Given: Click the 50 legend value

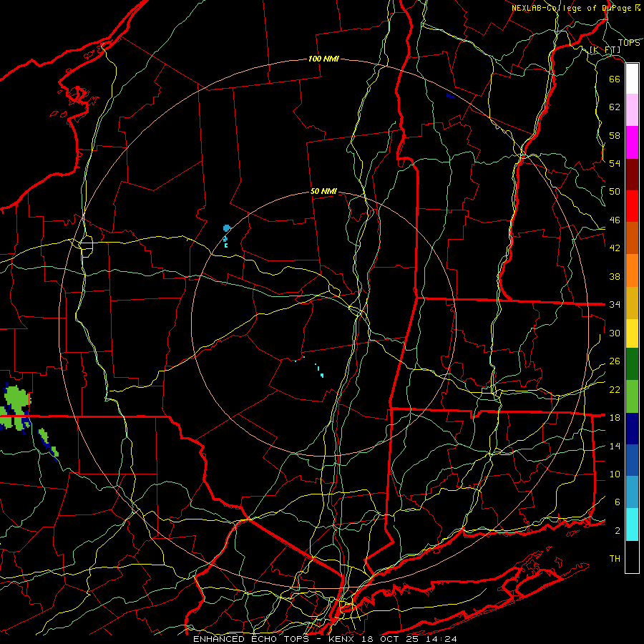Looking at the screenshot, I should click(615, 192).
